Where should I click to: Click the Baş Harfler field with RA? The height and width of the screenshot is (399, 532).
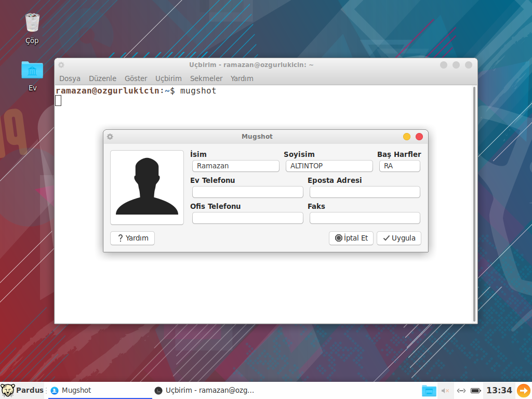[x=400, y=166]
